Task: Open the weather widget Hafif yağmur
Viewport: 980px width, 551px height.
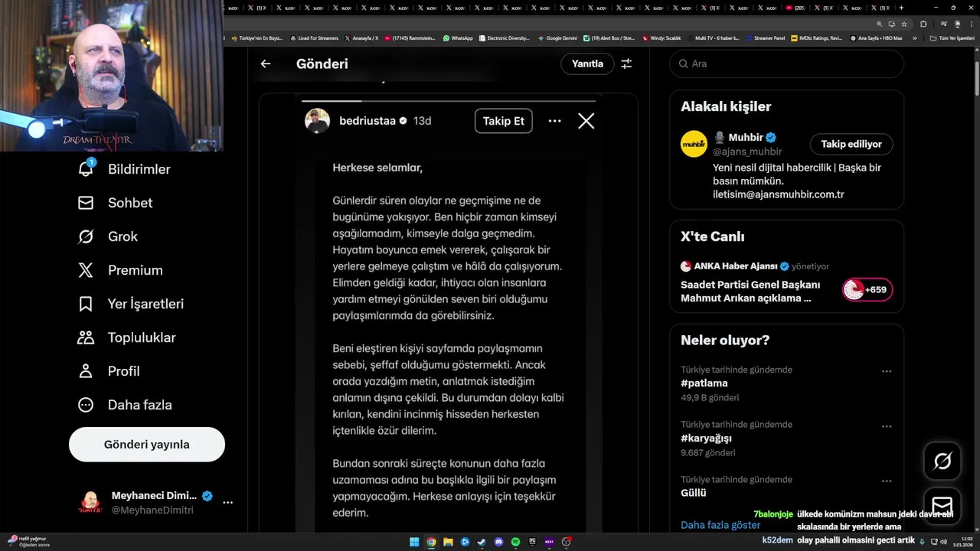Action: point(28,542)
